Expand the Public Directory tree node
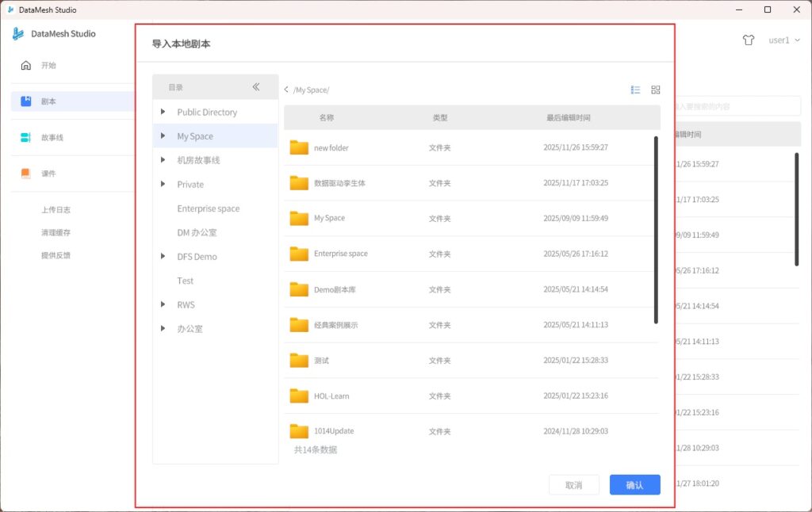Viewport: 812px width, 512px height. click(x=163, y=112)
